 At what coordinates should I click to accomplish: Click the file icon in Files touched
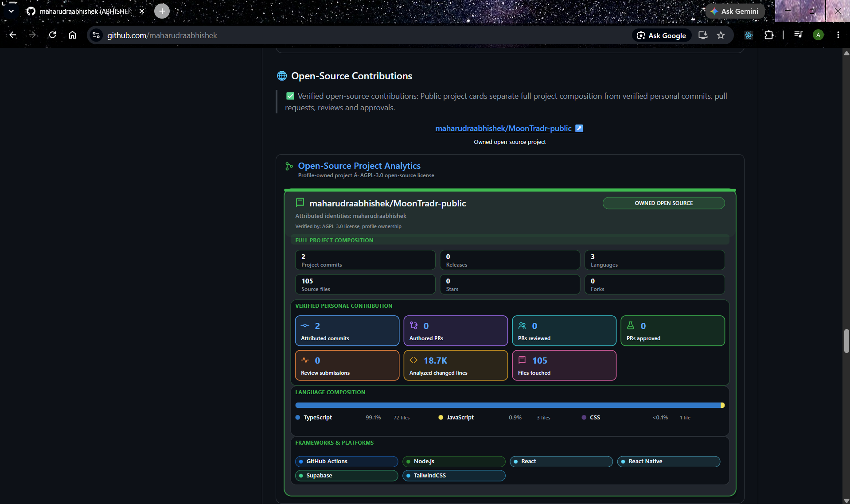522,360
